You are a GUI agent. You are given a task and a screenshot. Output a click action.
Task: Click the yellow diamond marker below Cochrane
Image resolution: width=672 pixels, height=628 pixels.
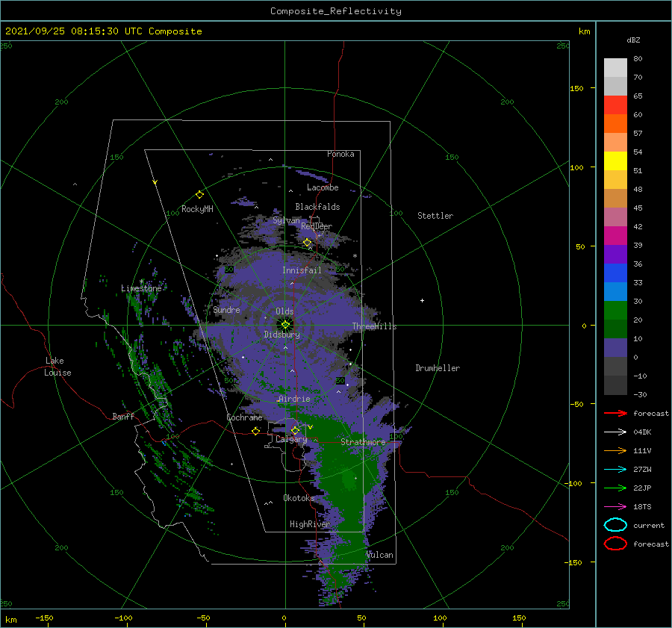point(256,431)
